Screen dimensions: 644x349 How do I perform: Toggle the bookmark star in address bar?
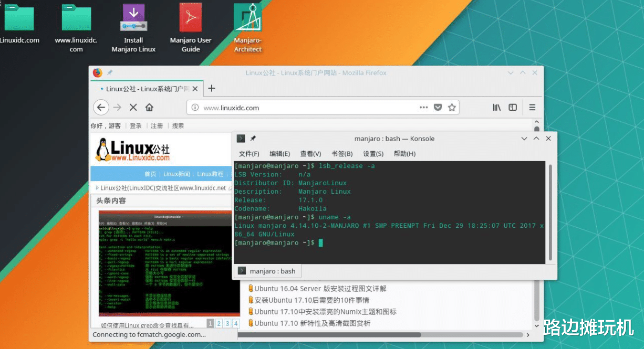pyautogui.click(x=452, y=107)
